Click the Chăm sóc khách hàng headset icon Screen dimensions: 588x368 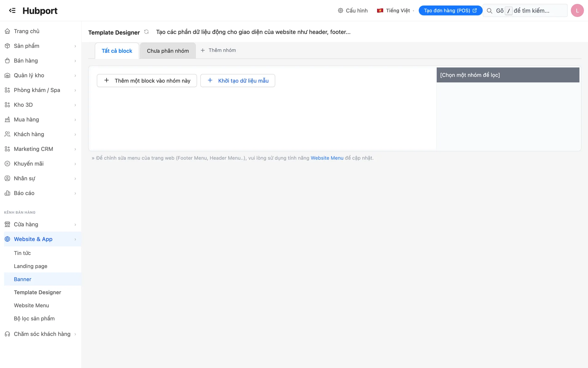point(7,334)
